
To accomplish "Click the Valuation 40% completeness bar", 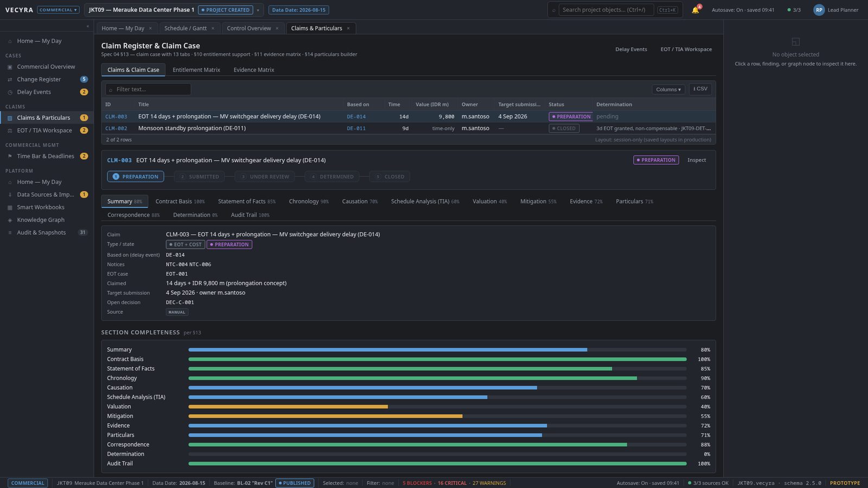I will point(437,407).
